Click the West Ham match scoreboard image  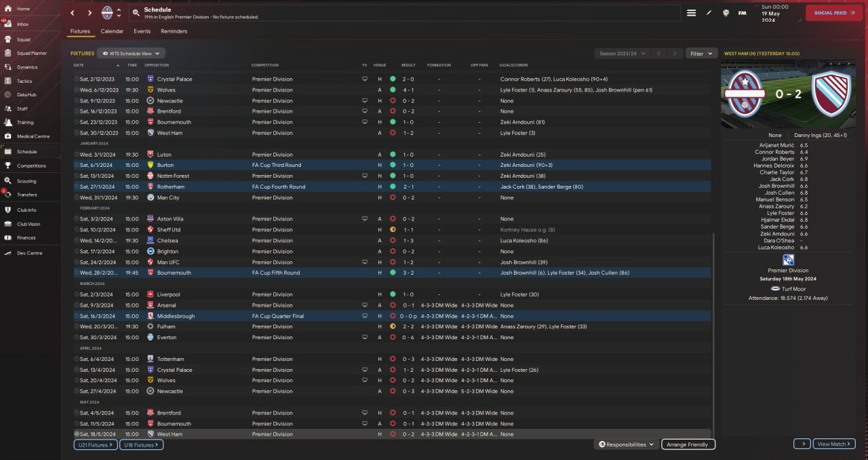[788, 94]
